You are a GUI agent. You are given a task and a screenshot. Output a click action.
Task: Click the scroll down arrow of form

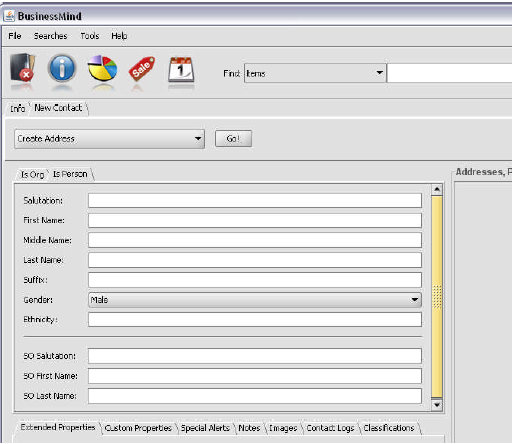(x=437, y=405)
